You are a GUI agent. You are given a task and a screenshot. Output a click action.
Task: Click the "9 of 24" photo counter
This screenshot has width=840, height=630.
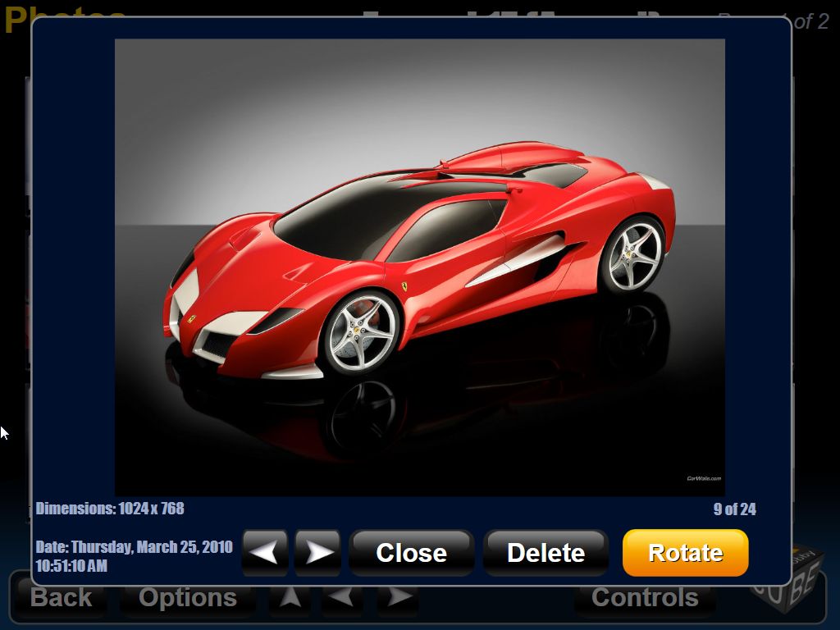click(734, 509)
